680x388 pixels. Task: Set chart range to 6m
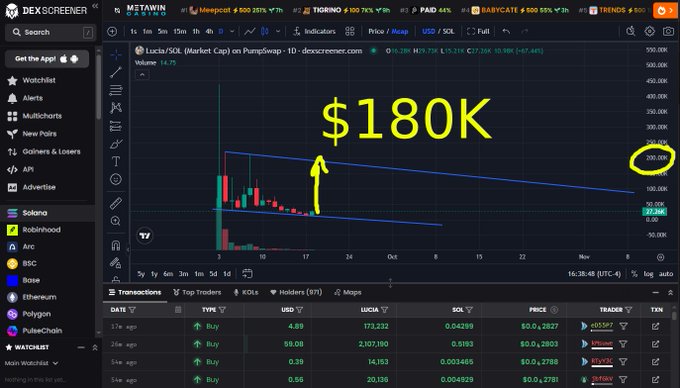click(168, 274)
